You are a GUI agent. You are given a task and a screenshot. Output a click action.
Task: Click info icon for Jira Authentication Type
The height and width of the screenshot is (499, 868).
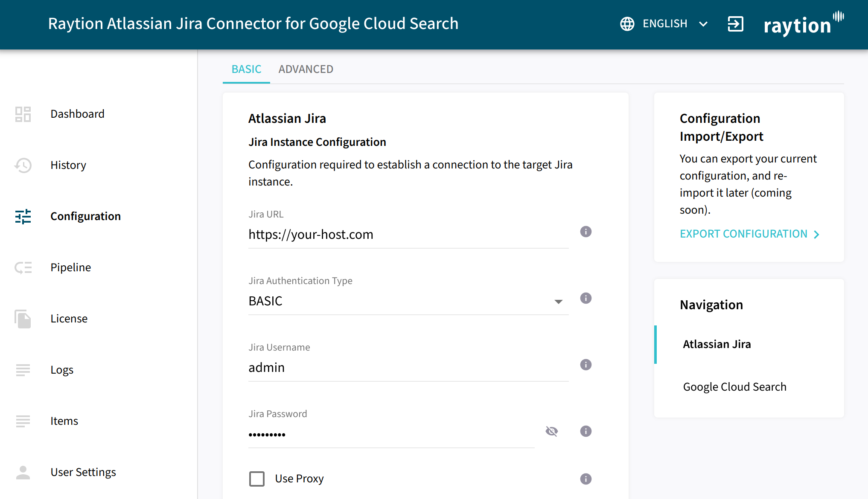tap(585, 298)
